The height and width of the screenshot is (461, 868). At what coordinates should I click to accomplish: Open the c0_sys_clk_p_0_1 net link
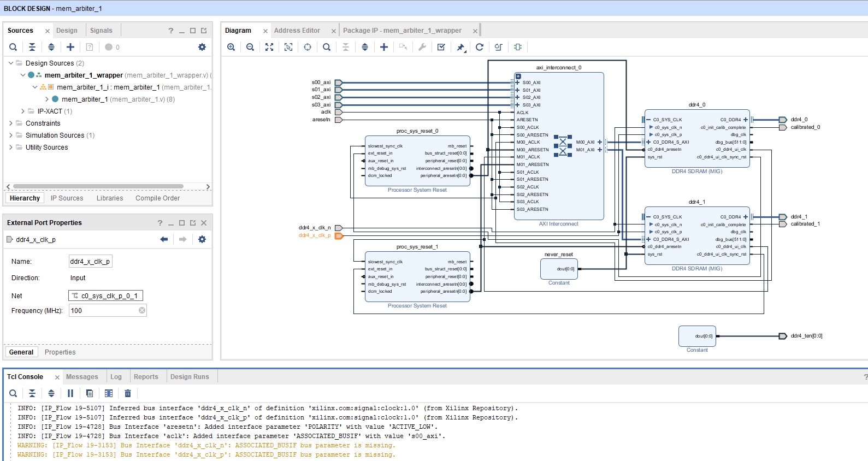point(109,296)
